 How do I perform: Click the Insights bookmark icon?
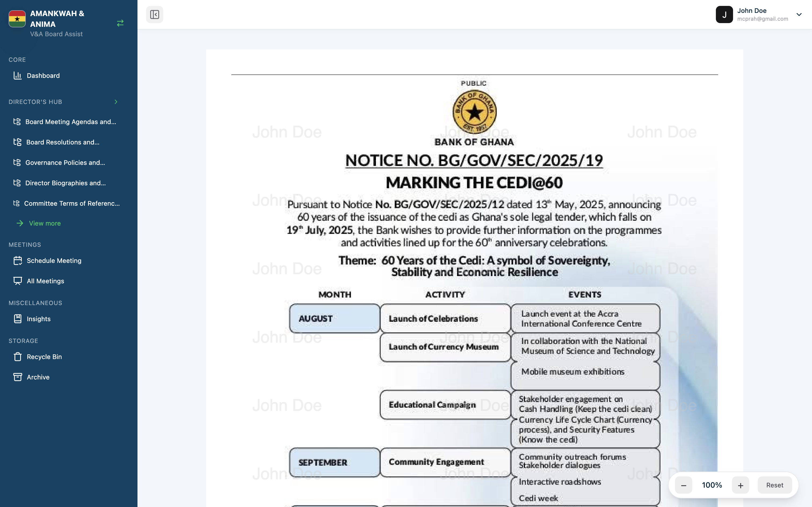[x=17, y=319]
